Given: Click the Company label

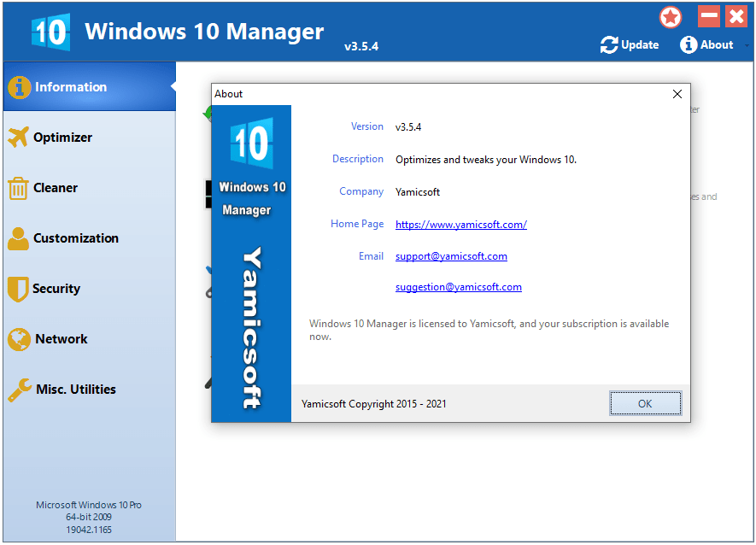Looking at the screenshot, I should [361, 192].
